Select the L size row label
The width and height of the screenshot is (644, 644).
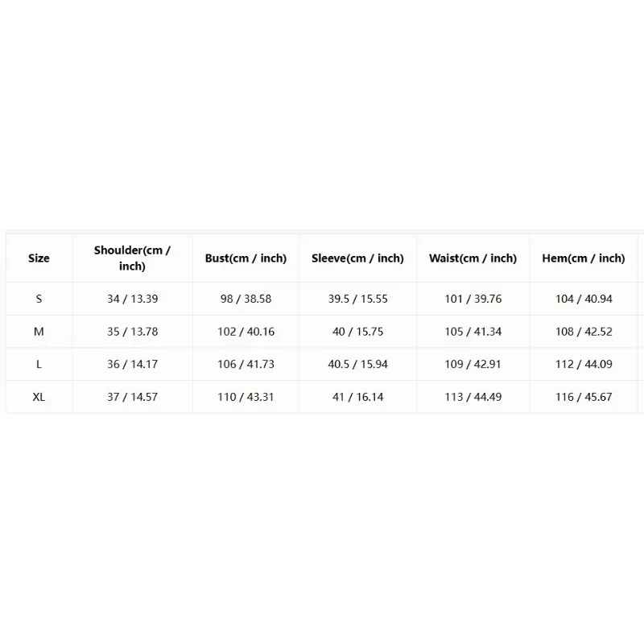click(39, 364)
